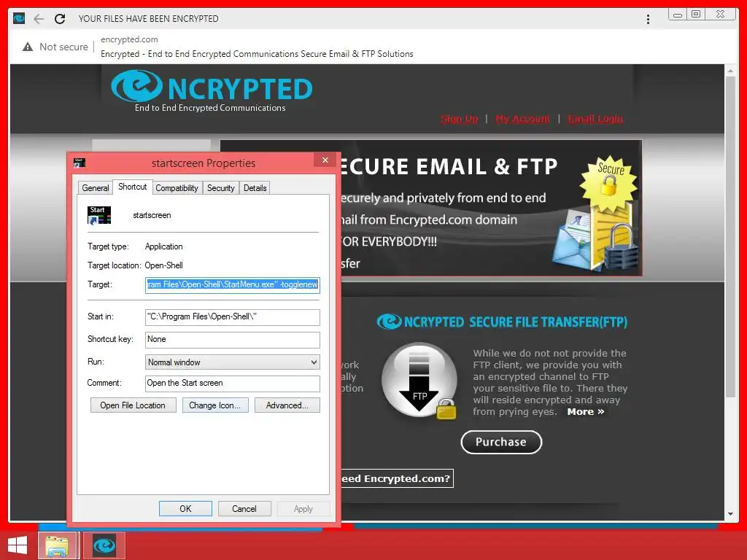747x560 pixels.
Task: Close the startscreen Properties dialog
Action: tap(325, 160)
